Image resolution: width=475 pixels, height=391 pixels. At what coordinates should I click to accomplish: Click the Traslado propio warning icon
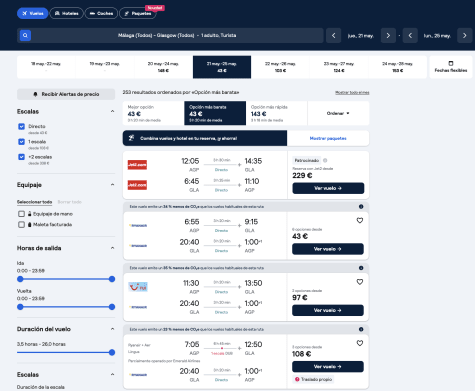pos(297,379)
